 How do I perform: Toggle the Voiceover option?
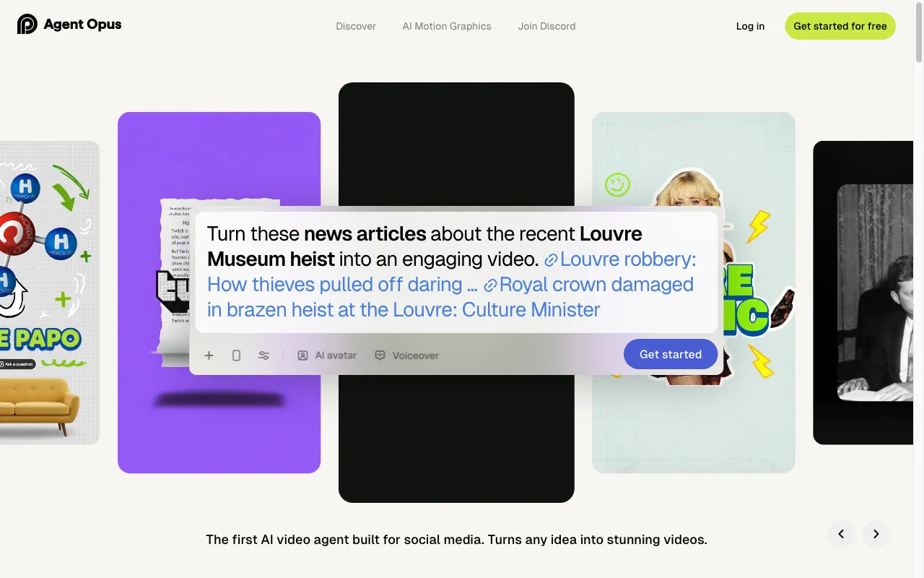(406, 355)
